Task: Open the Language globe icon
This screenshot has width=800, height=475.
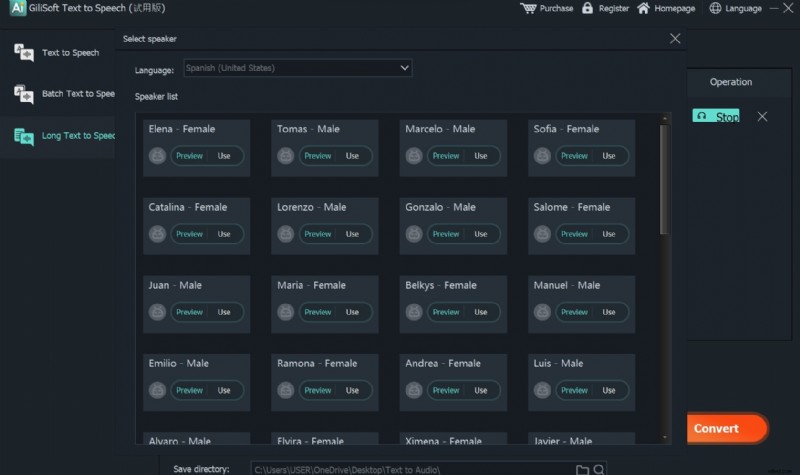Action: [x=715, y=8]
